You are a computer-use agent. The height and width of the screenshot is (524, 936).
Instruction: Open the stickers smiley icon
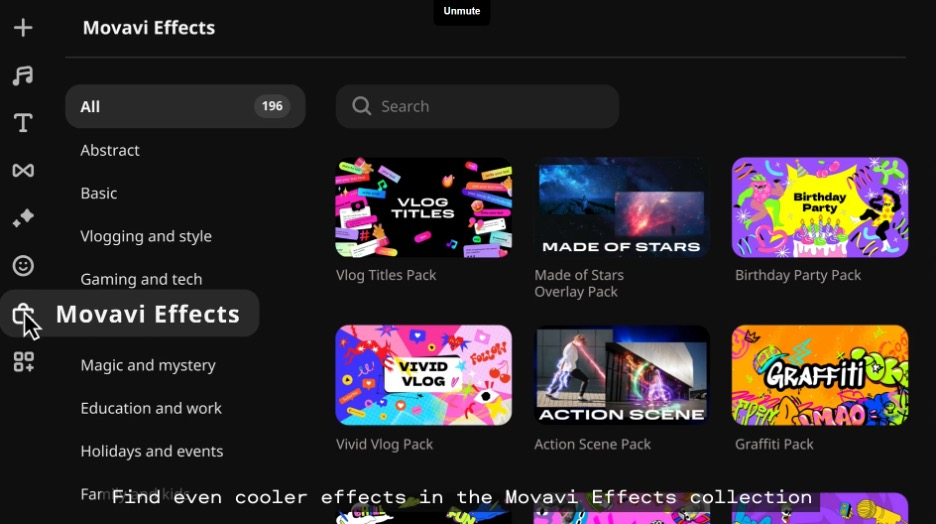point(23,266)
